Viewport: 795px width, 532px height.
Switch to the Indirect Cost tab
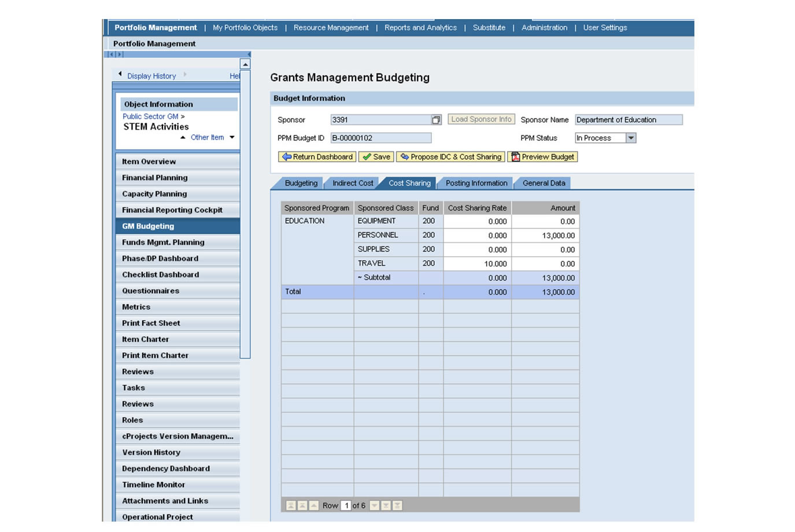point(353,183)
